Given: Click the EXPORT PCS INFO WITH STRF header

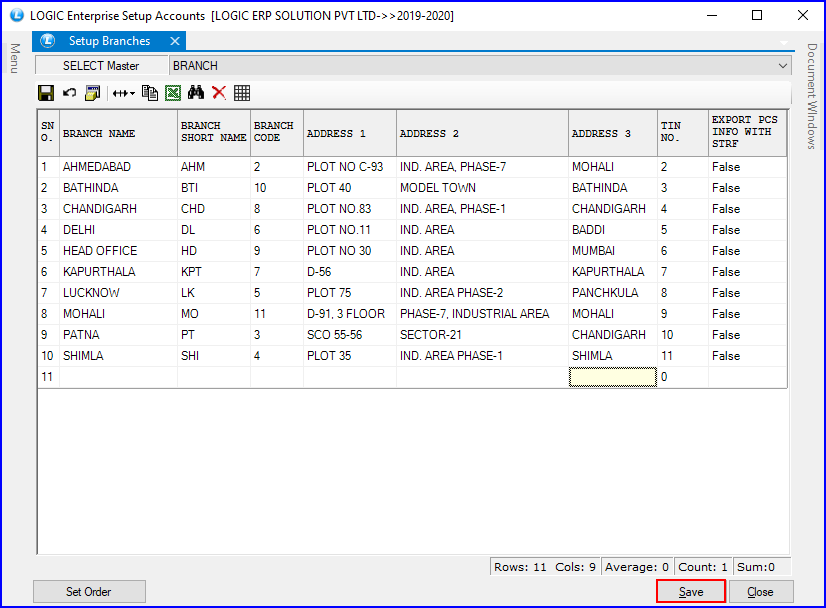Looking at the screenshot, I should coord(748,133).
